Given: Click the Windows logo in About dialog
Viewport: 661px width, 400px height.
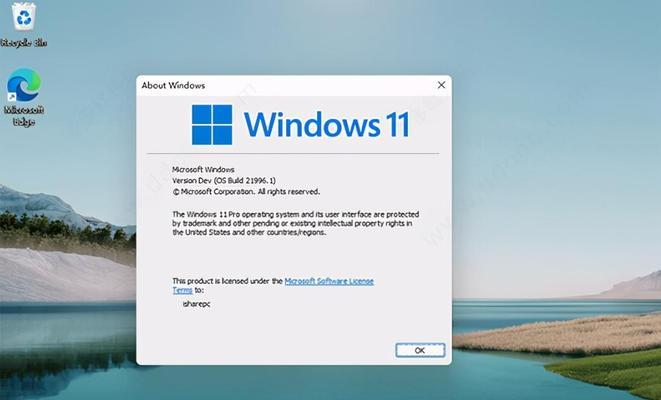Looking at the screenshot, I should pyautogui.click(x=212, y=125).
